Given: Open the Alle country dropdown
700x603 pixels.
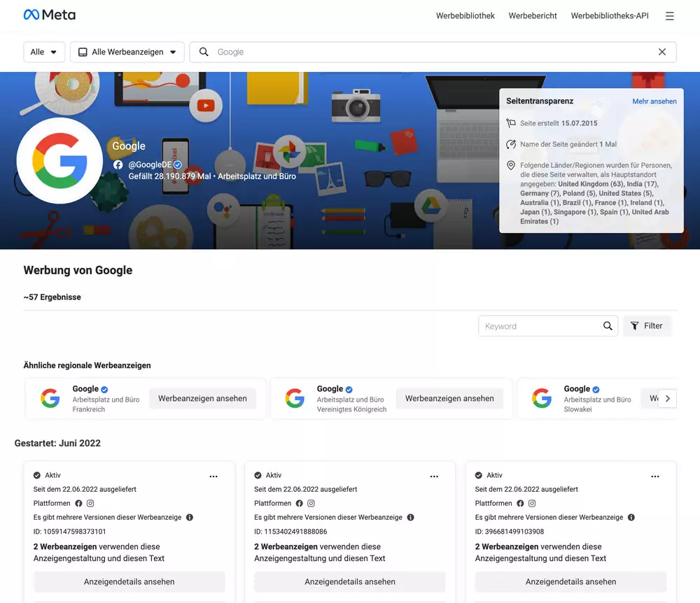Looking at the screenshot, I should [x=44, y=52].
